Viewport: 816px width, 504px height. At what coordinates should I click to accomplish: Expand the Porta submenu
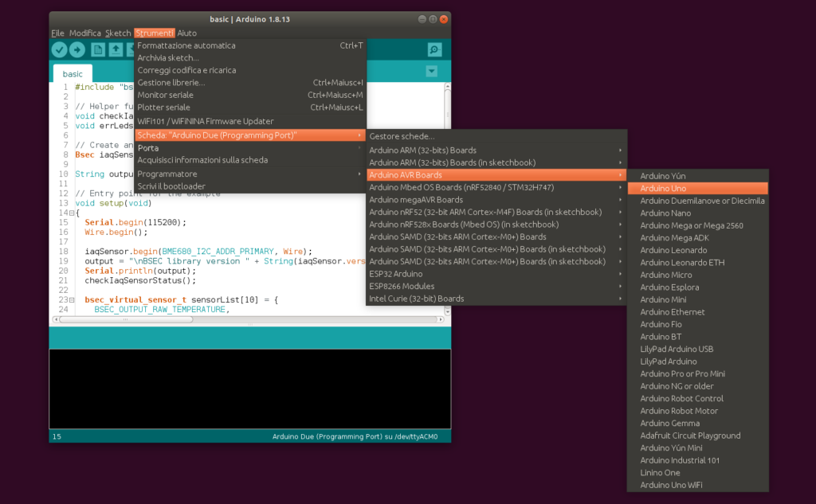coord(249,148)
